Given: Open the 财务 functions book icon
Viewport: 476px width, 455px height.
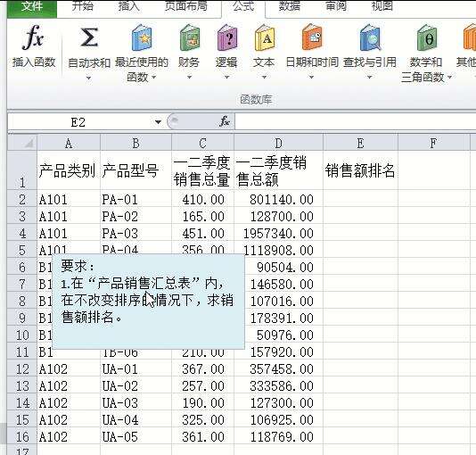Looking at the screenshot, I should [x=190, y=37].
